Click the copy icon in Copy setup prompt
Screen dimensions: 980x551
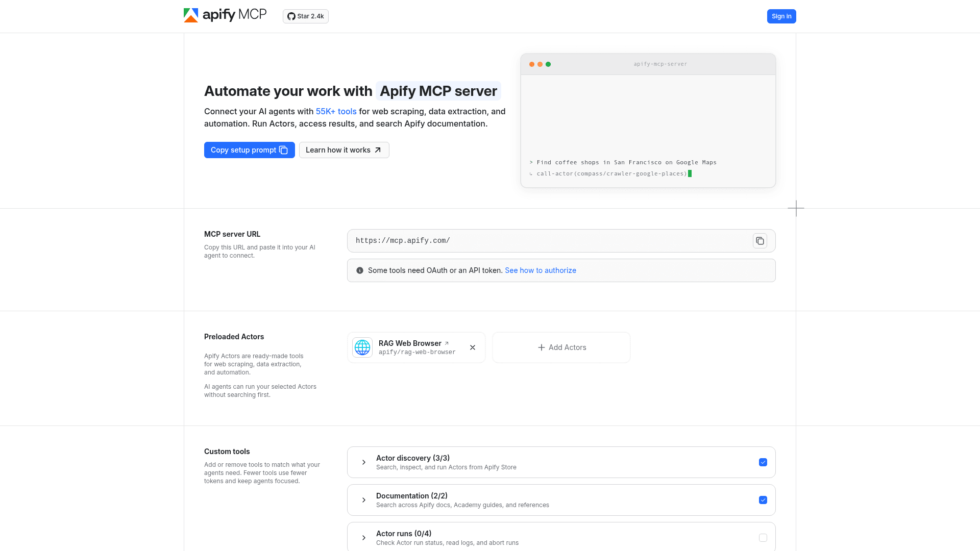(284, 150)
